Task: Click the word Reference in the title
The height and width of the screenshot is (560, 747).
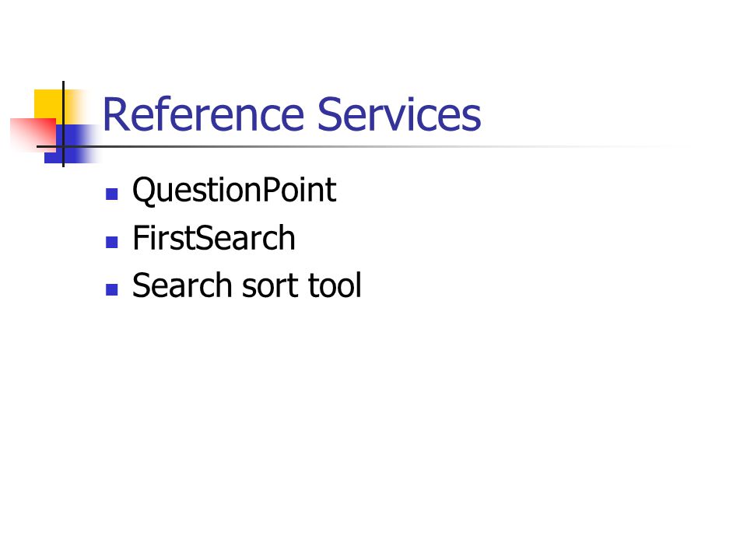Action: pyautogui.click(x=203, y=114)
